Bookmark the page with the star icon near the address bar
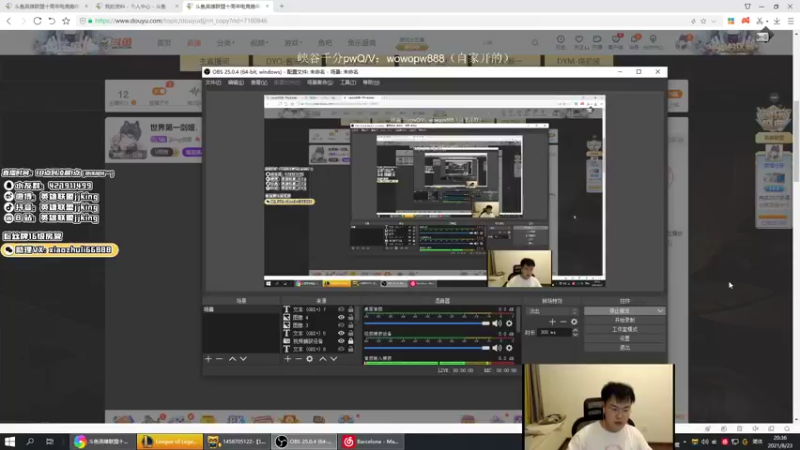 pyautogui.click(x=66, y=21)
